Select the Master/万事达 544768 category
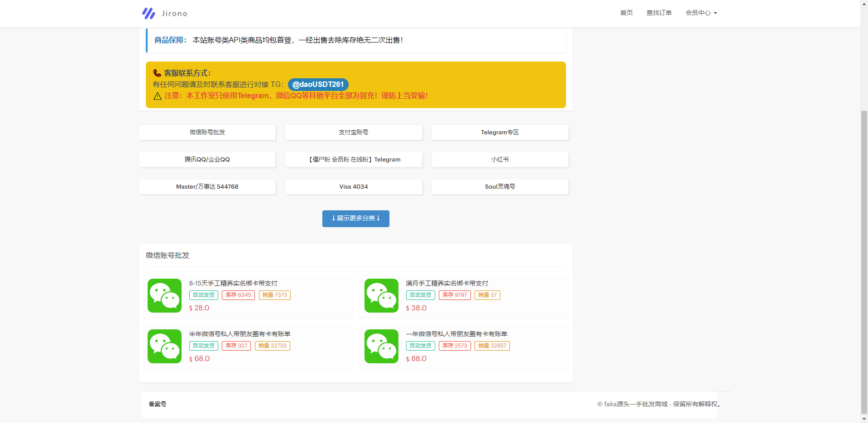868x423 pixels. [207, 186]
